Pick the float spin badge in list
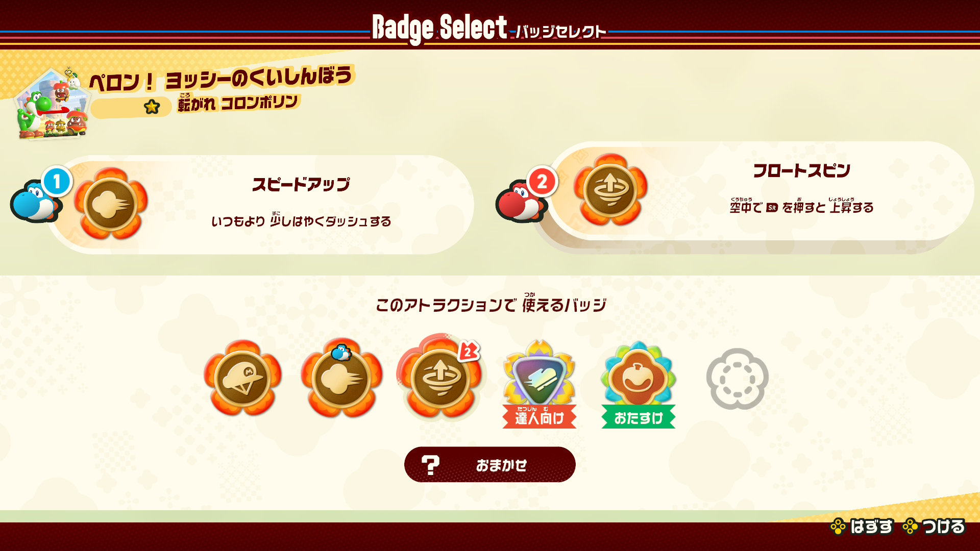Screen dimensions: 980x551 (439, 379)
